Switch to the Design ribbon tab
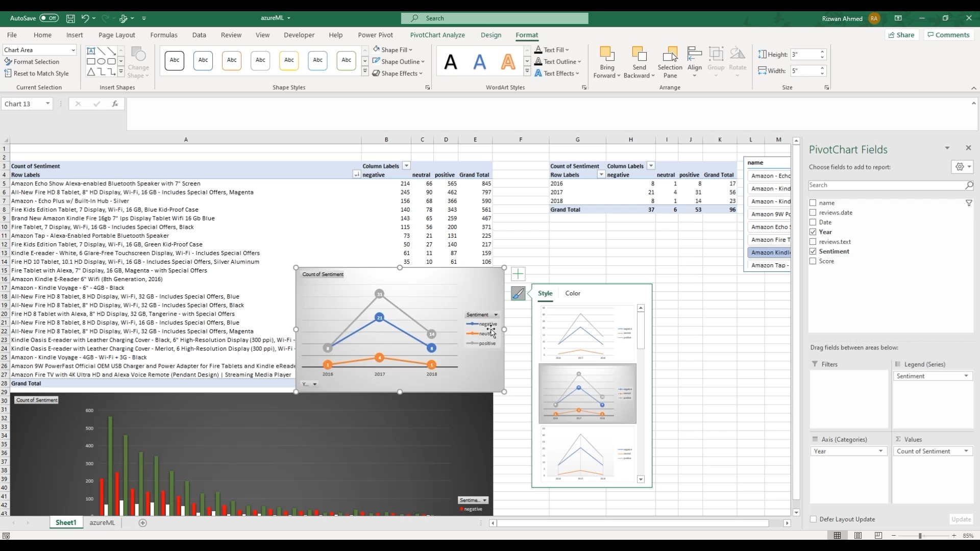The image size is (980, 551). [491, 35]
